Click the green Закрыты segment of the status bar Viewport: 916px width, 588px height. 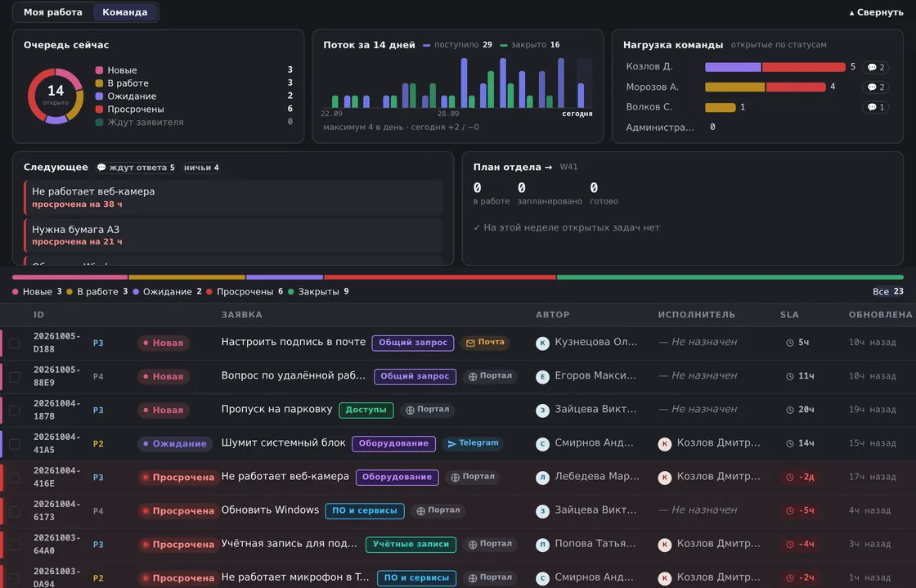point(730,277)
